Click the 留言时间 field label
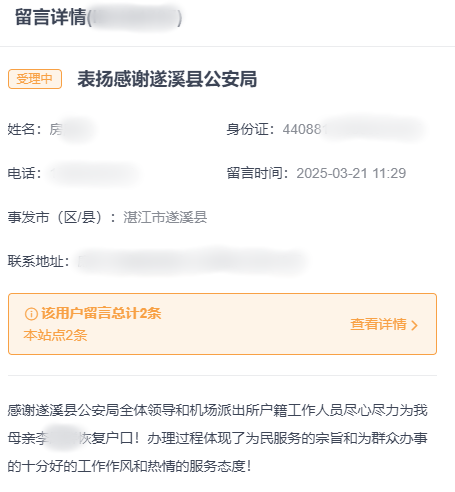Viewport: 455px width, 492px height. [x=257, y=173]
